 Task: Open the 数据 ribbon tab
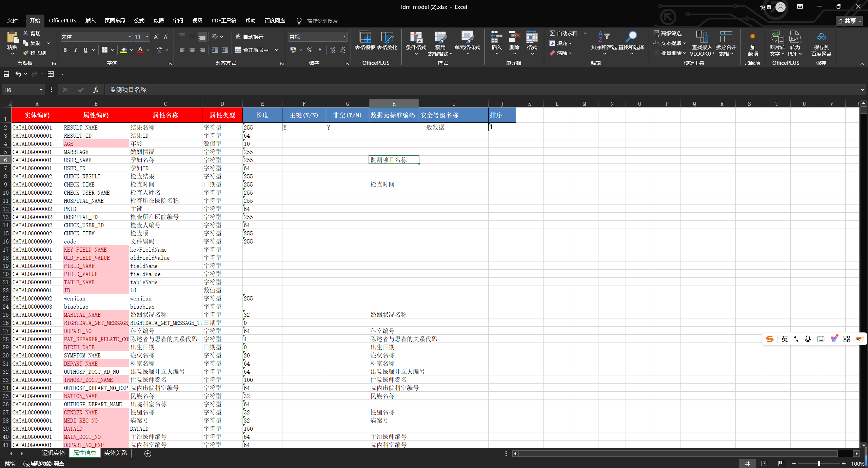pos(158,21)
